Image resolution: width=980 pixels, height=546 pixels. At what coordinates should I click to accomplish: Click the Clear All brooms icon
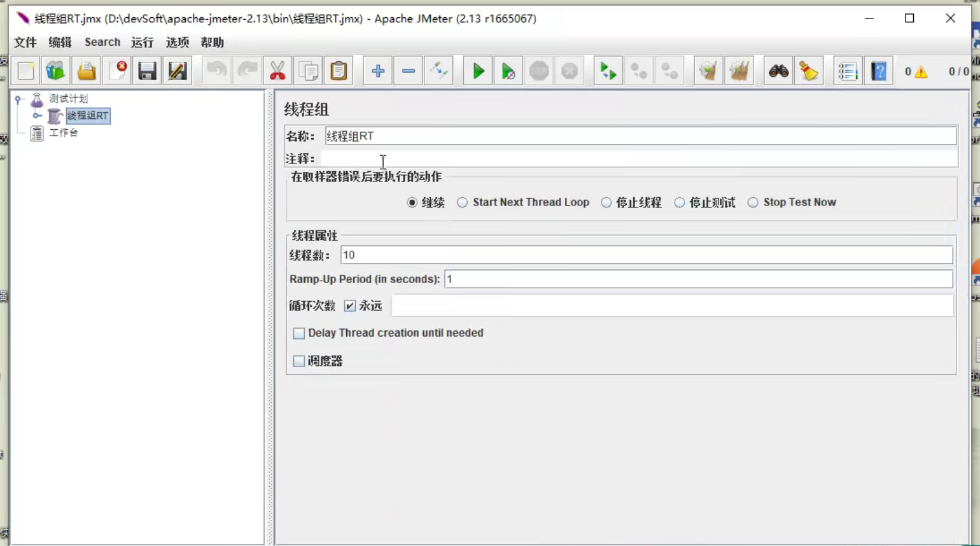pyautogui.click(x=738, y=71)
